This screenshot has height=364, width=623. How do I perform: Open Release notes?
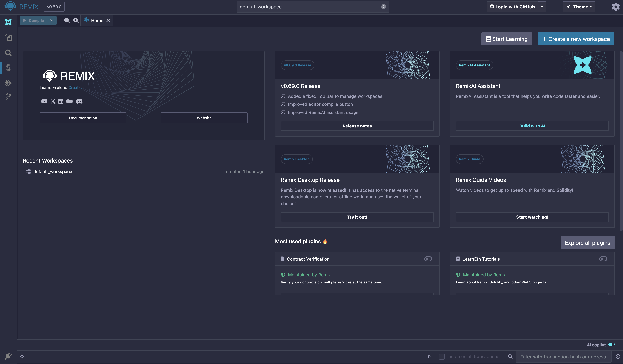[x=357, y=126]
